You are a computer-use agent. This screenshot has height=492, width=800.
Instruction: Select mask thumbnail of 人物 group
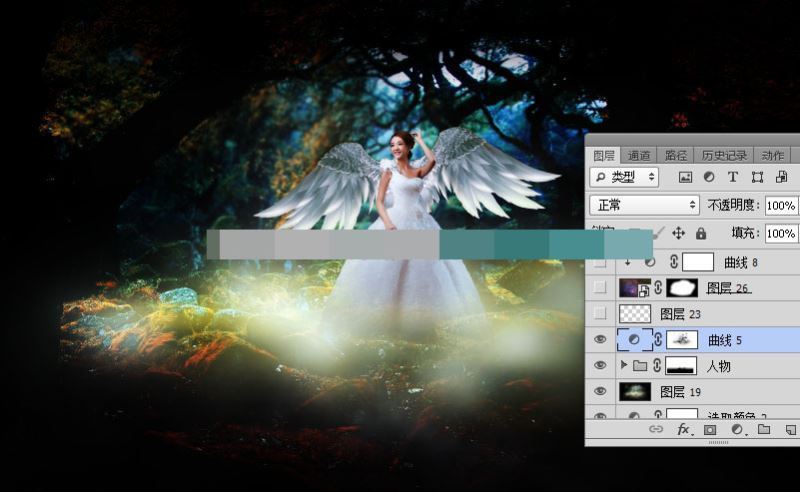click(x=681, y=365)
